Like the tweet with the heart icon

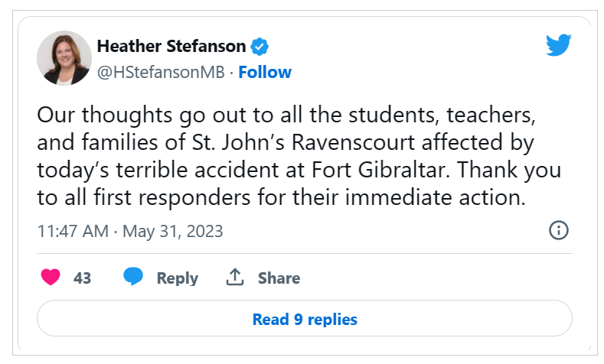[51, 278]
